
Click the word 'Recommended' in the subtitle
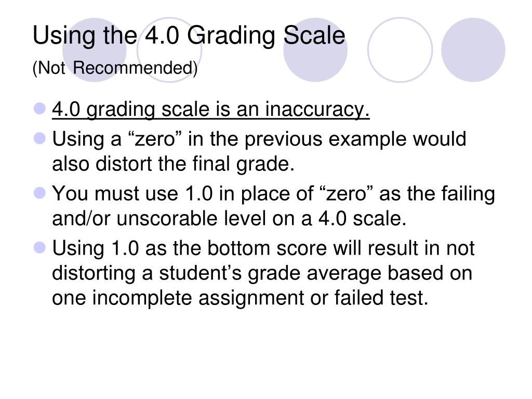tap(135, 68)
